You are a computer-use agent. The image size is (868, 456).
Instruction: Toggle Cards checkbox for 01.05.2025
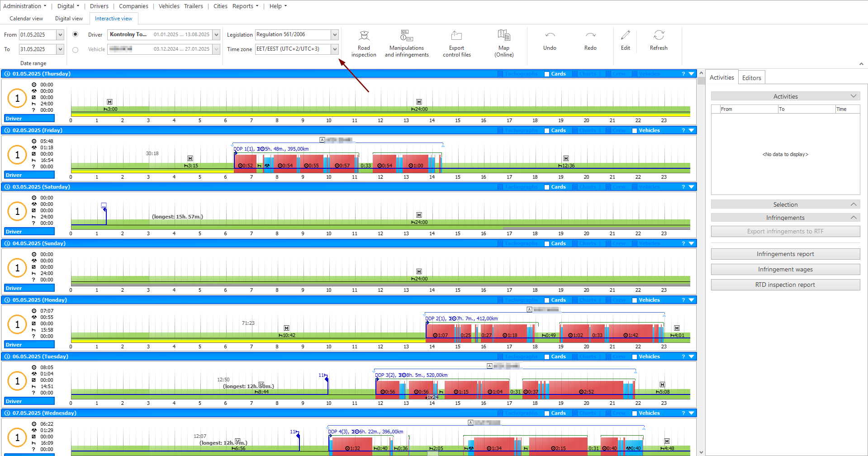click(547, 74)
